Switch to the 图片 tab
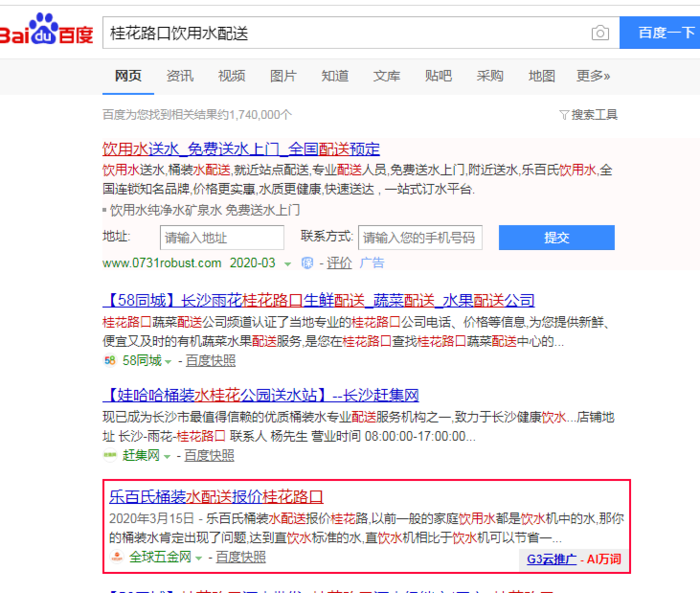The image size is (700, 593). pos(283,76)
